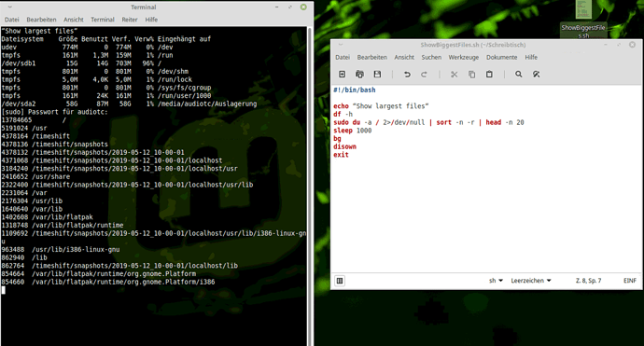Open the sh syntax language dropdown
The image size is (644, 346).
tap(496, 281)
